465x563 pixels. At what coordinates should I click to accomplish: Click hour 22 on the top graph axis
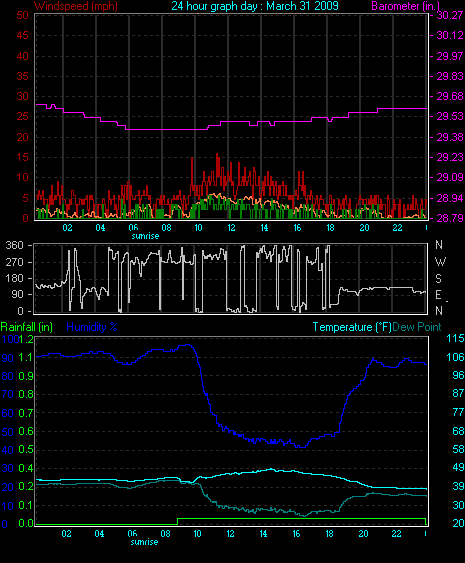tap(397, 228)
